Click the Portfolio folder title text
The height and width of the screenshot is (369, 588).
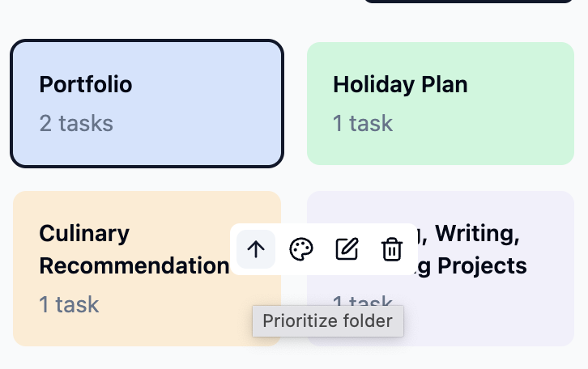point(86,84)
